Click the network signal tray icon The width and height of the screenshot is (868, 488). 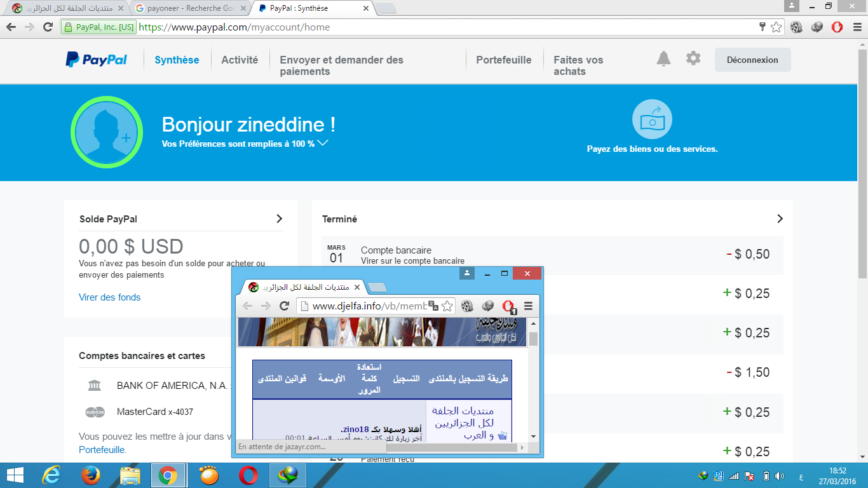pos(734,476)
